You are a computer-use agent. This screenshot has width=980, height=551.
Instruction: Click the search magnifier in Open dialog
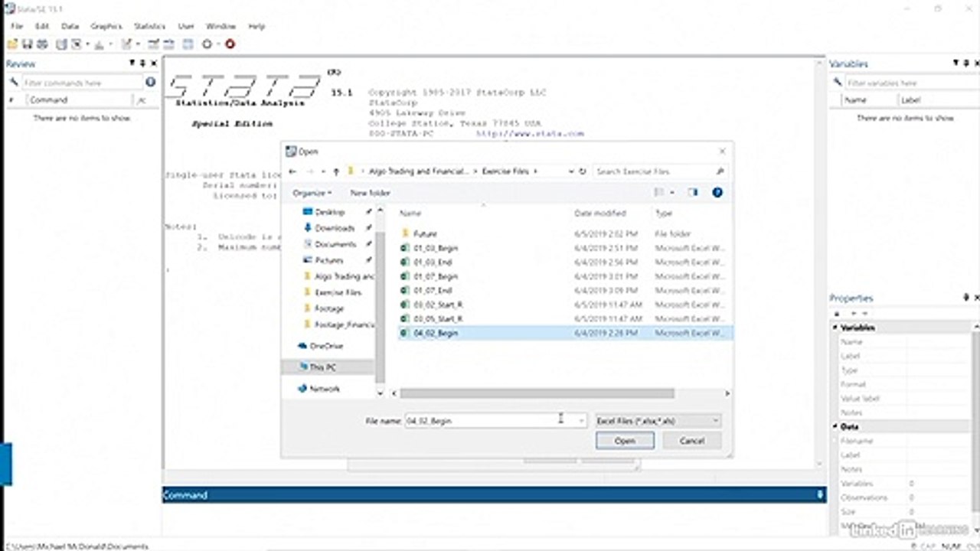click(720, 171)
